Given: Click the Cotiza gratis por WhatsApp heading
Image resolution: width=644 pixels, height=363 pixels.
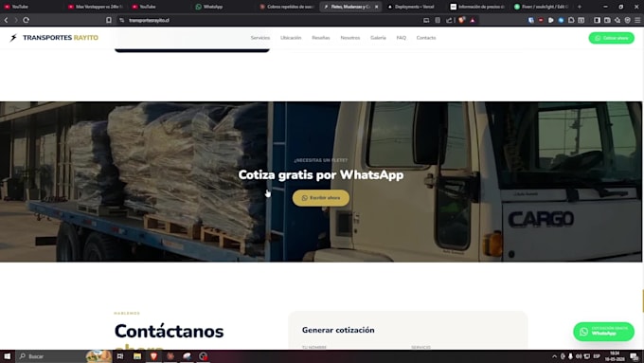Looking at the screenshot, I should 321,174.
